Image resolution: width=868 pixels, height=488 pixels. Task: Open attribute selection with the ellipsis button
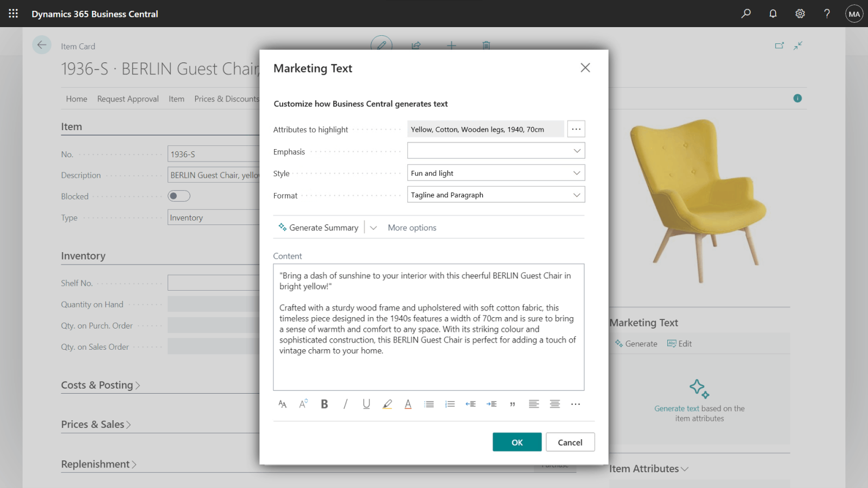click(x=576, y=129)
